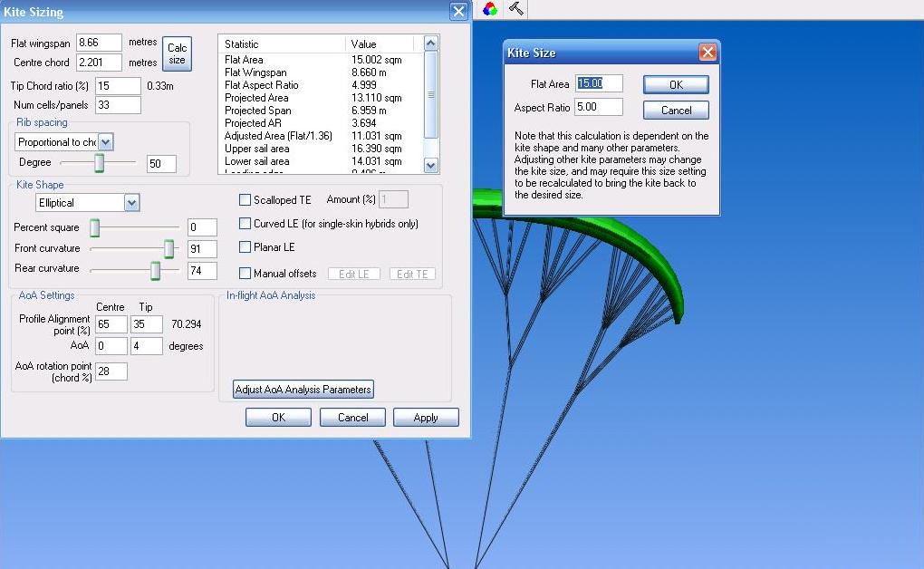Click the RGB color wheel icon
Viewport: 924px width, 569px height.
coord(490,9)
